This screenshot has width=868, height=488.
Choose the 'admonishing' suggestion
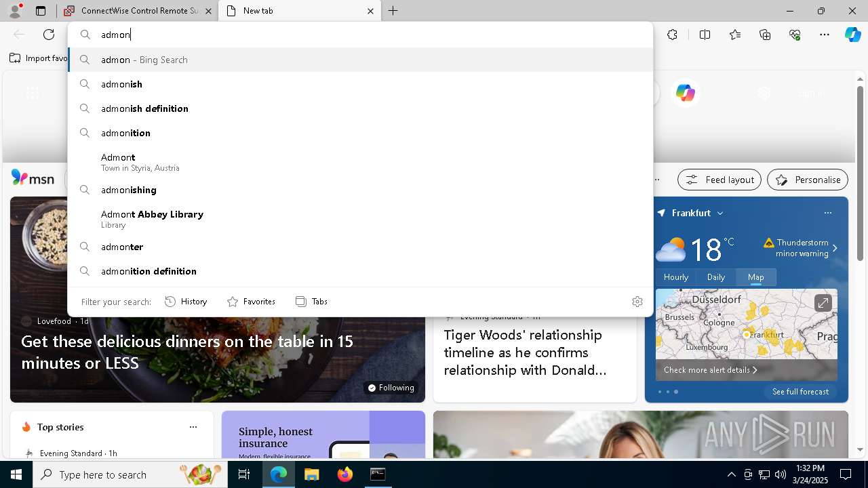(361, 190)
